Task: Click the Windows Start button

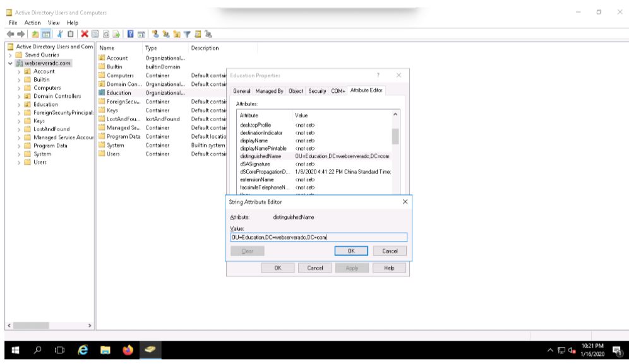Action: [15, 350]
